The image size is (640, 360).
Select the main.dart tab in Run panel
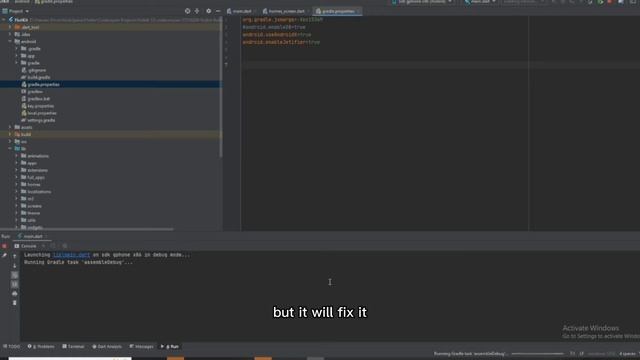pos(31,236)
